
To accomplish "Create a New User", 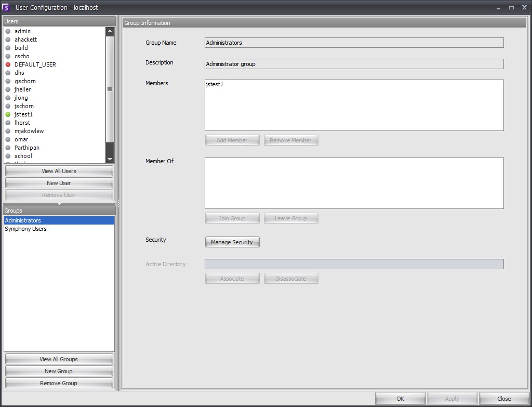I will [x=59, y=183].
